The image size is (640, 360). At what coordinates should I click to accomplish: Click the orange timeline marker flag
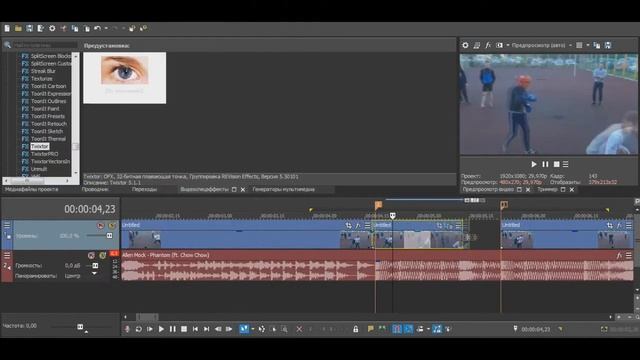378,204
